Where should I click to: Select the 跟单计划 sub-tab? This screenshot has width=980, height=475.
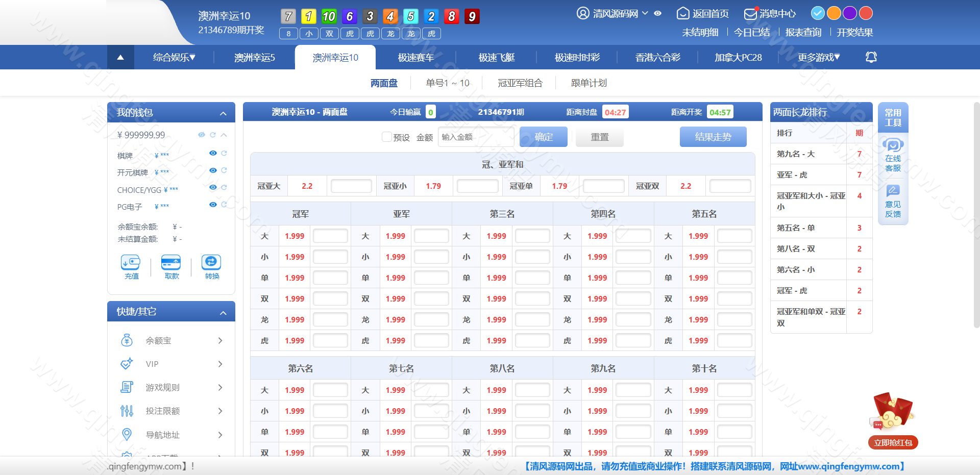coord(589,83)
